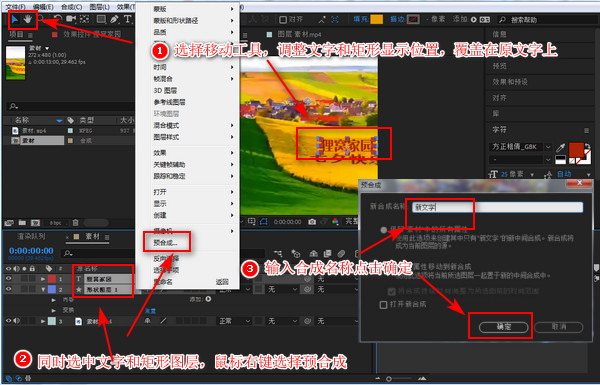Viewport: 600px width, 385px height.
Task: Select the Camera tool icon
Action: 71,19
